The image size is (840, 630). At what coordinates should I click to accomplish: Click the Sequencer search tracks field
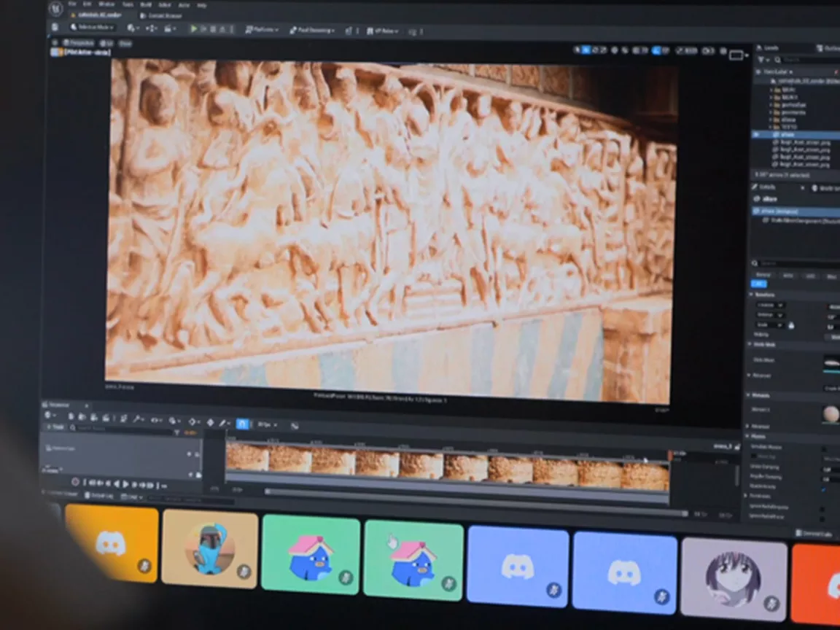tap(122, 429)
